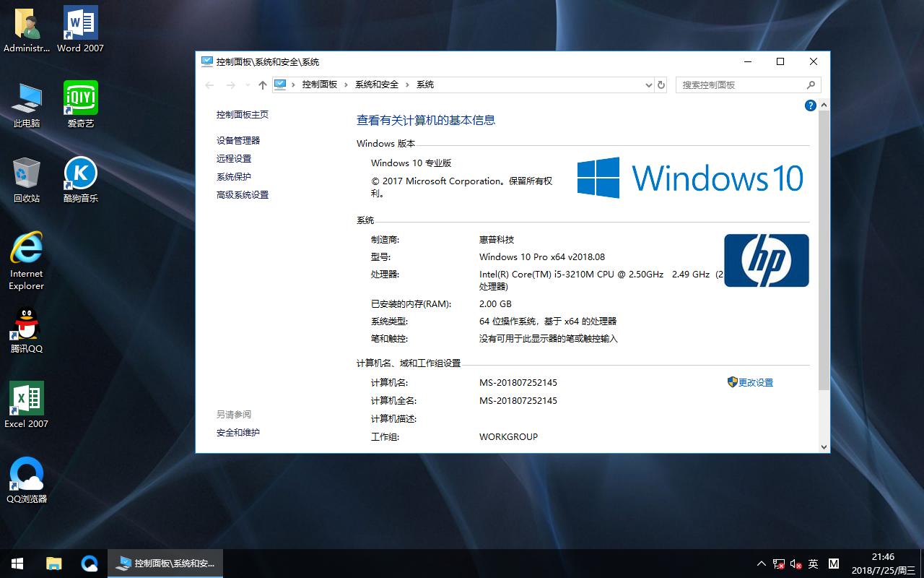Viewport: 924px width, 578px height.
Task: Open 高级系统设置 link
Action: point(243,195)
